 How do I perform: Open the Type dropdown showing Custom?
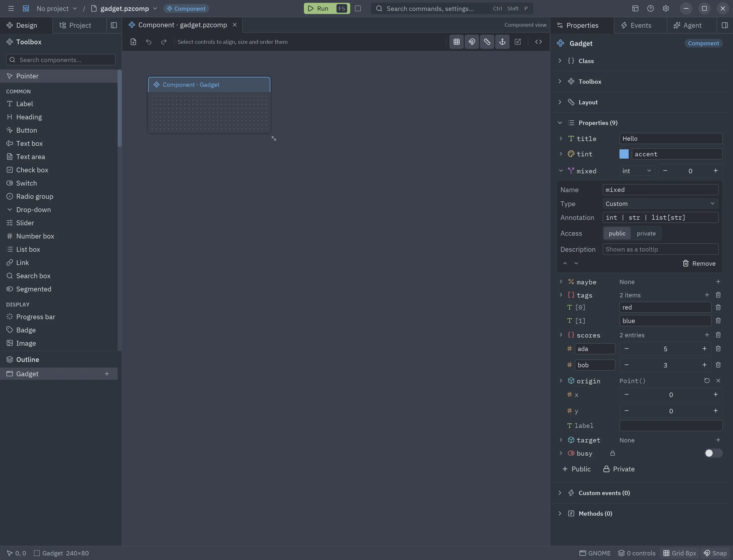[660, 204]
